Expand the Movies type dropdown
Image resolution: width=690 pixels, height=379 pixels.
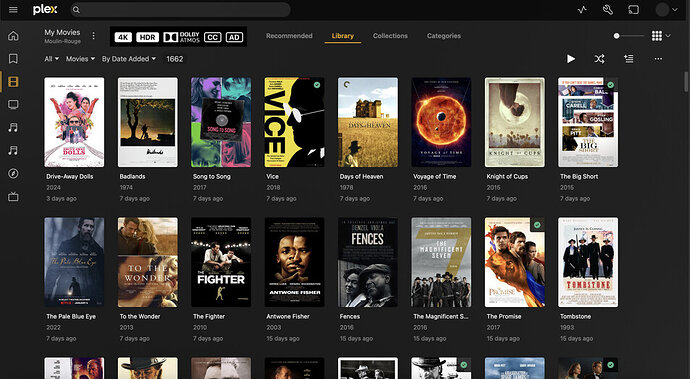[x=80, y=59]
